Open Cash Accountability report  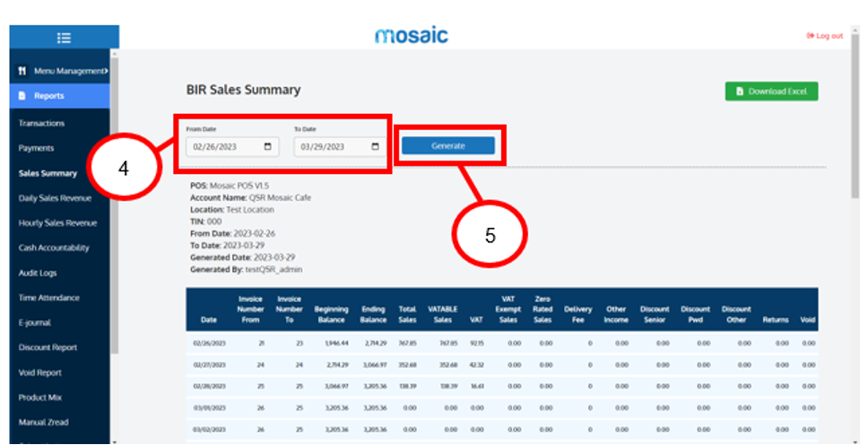pos(54,248)
